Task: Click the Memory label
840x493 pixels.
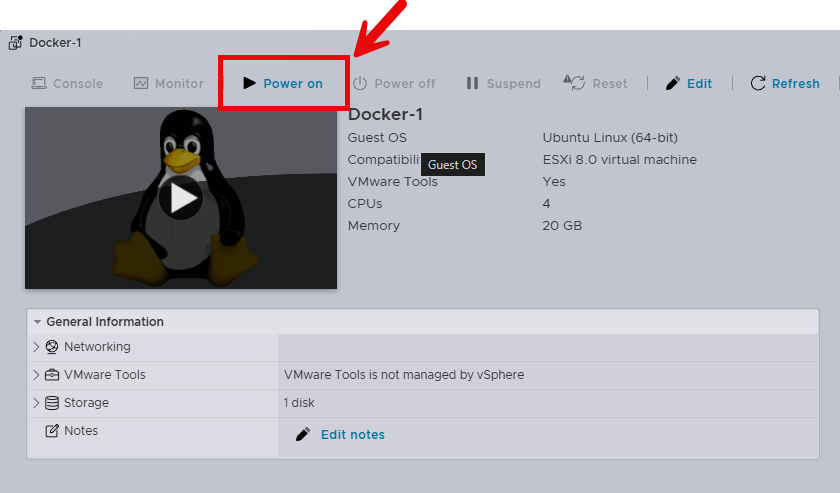Action: [374, 226]
